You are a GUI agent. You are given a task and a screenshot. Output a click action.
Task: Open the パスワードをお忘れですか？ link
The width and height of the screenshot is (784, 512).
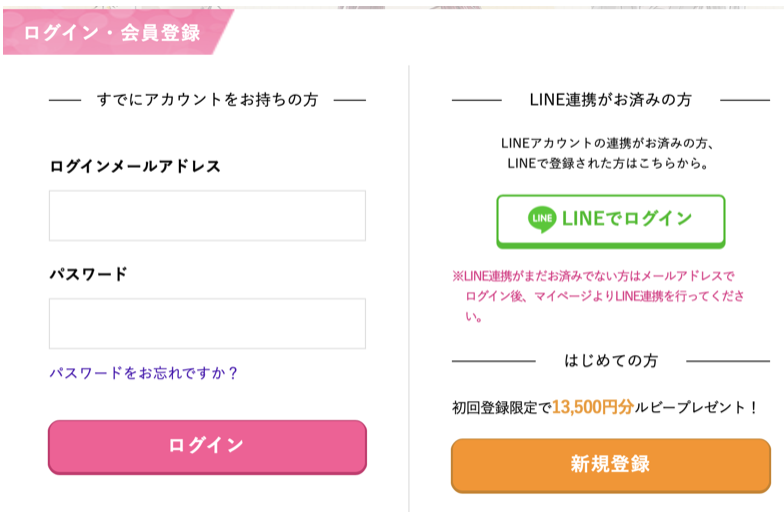144,373
